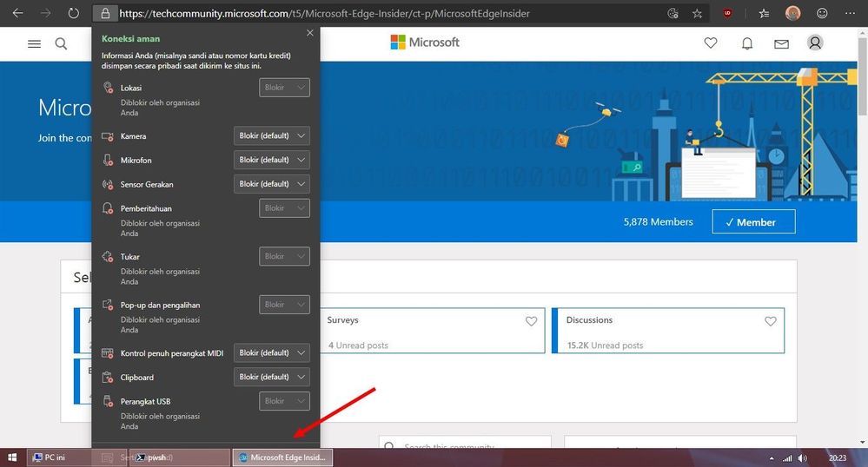The width and height of the screenshot is (868, 467).
Task: Open the Mikrofon permission dropdown
Action: [x=272, y=160]
